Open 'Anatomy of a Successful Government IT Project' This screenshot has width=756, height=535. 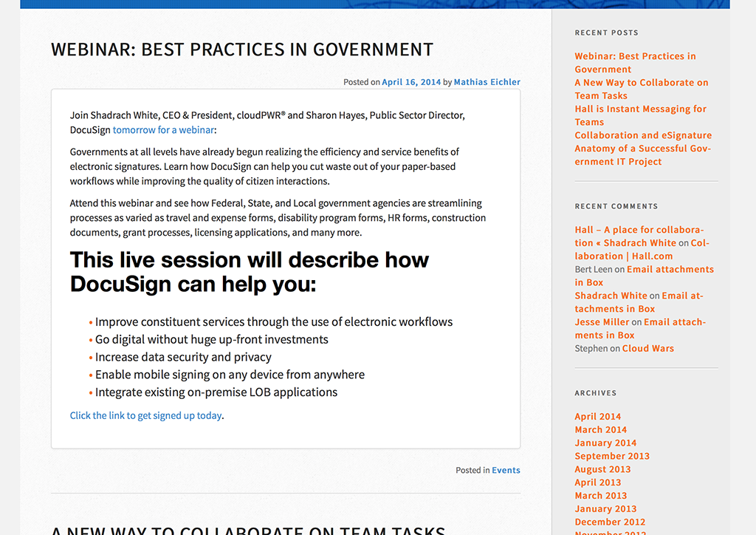(643, 155)
